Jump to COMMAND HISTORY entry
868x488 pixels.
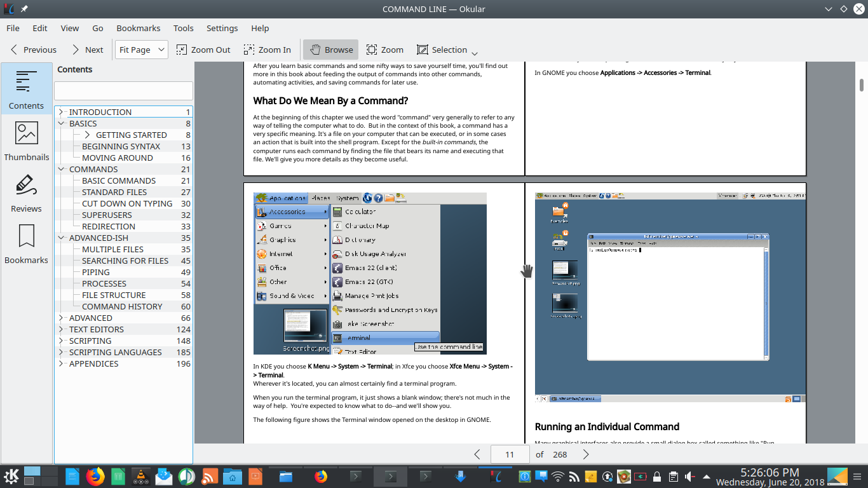(x=122, y=306)
